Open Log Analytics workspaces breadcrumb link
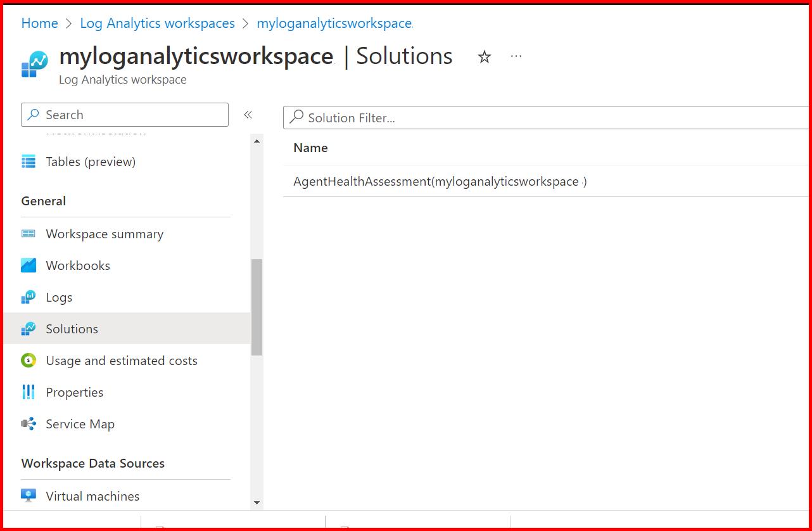This screenshot has height=531, width=812. 157,23
